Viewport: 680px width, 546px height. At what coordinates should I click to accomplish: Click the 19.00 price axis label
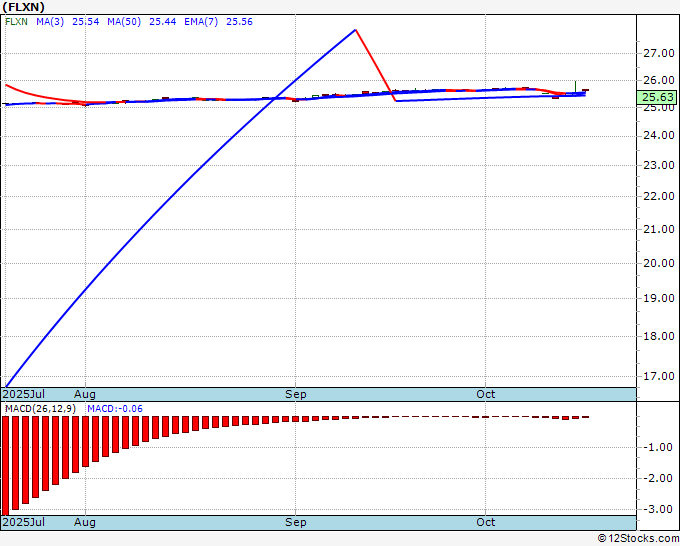(x=658, y=298)
